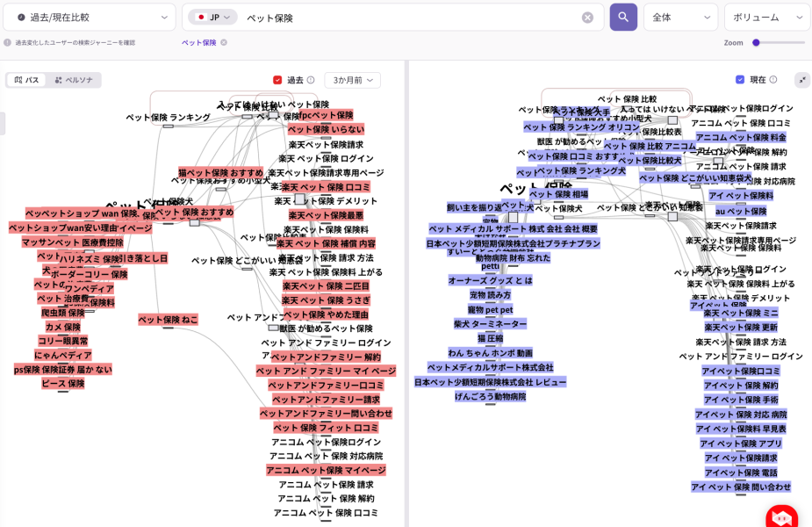Select the ps保険 保険証券 届か ない node
The width and height of the screenshot is (812, 527).
(x=62, y=370)
